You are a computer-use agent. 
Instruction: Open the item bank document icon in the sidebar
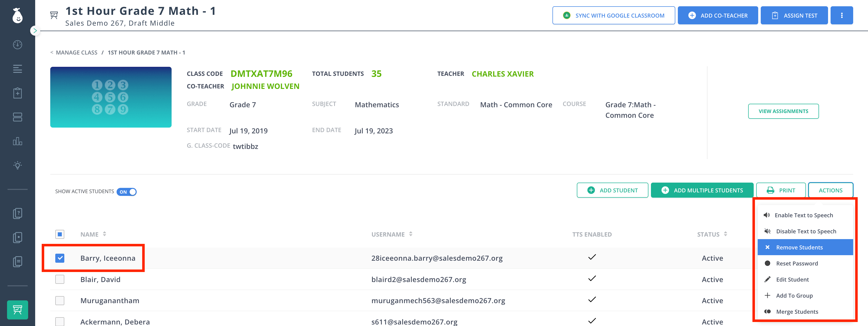click(18, 237)
